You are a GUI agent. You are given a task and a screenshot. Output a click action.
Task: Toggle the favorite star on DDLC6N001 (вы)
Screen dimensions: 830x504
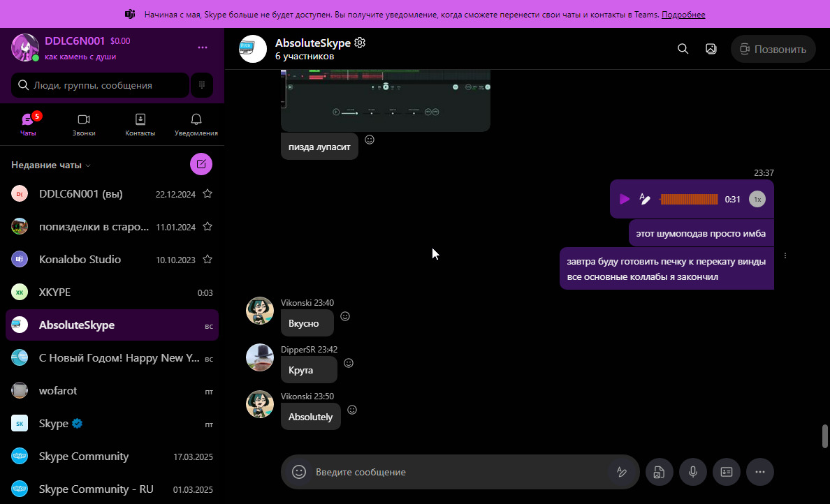click(x=207, y=193)
